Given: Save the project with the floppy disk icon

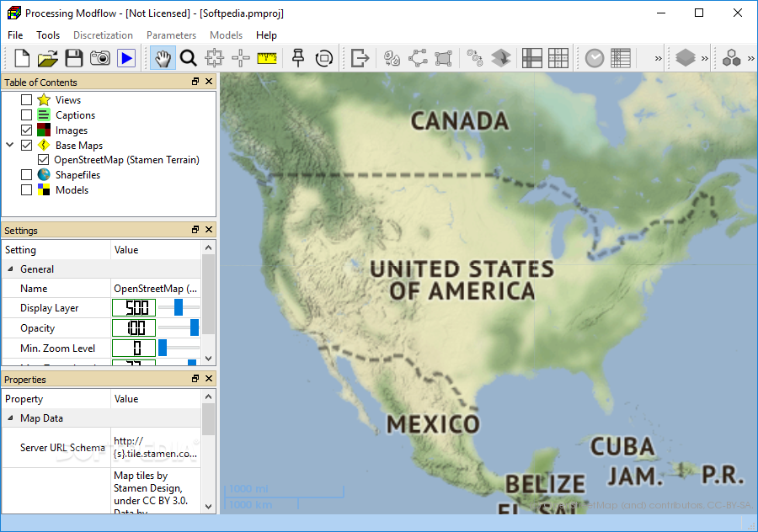Looking at the screenshot, I should click(x=74, y=58).
